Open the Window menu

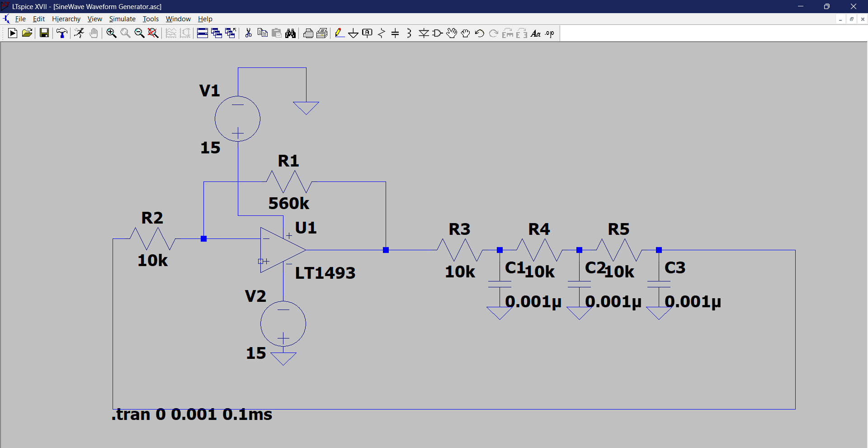pos(178,19)
